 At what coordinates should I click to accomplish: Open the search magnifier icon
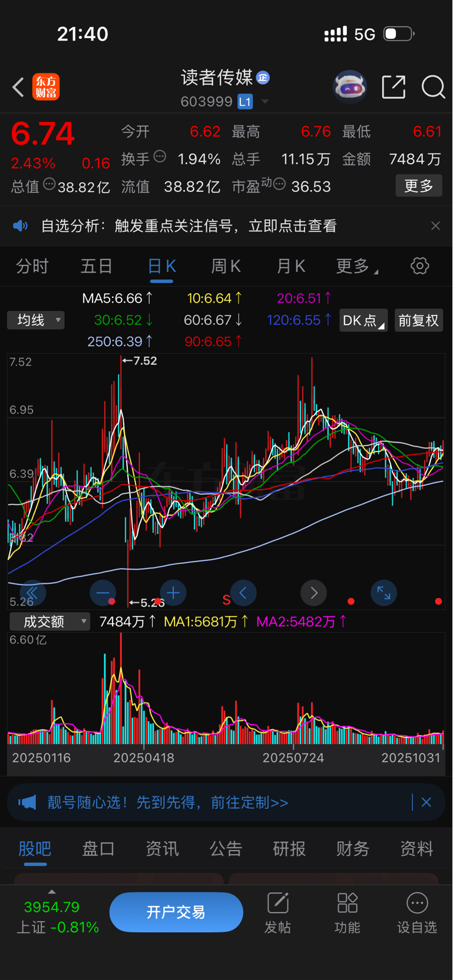[x=433, y=87]
